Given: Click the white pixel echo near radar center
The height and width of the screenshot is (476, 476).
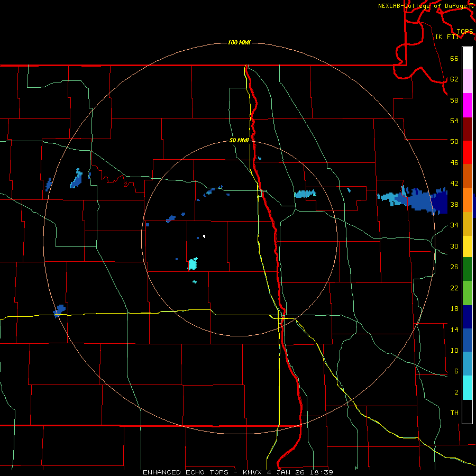Looking at the screenshot, I should pyautogui.click(x=204, y=236).
